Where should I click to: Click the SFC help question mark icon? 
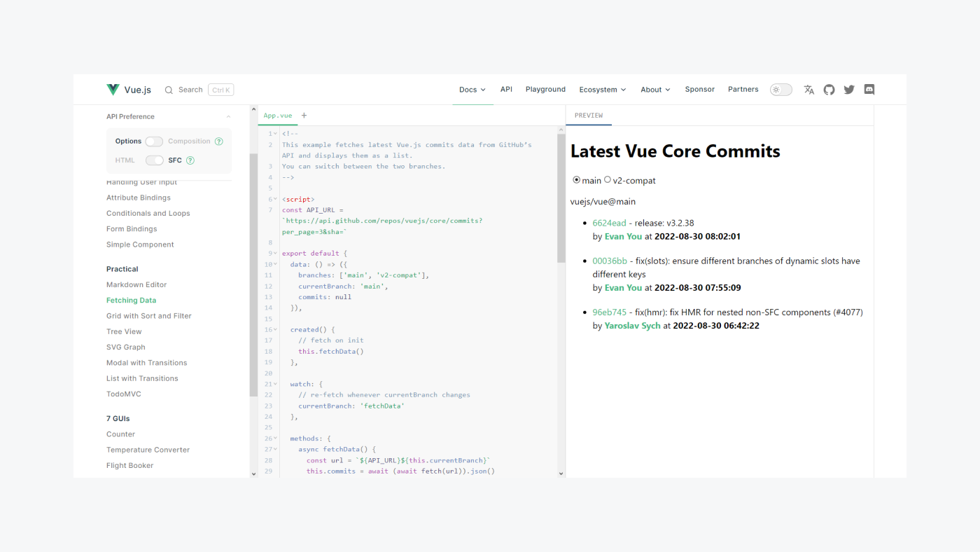click(x=190, y=160)
